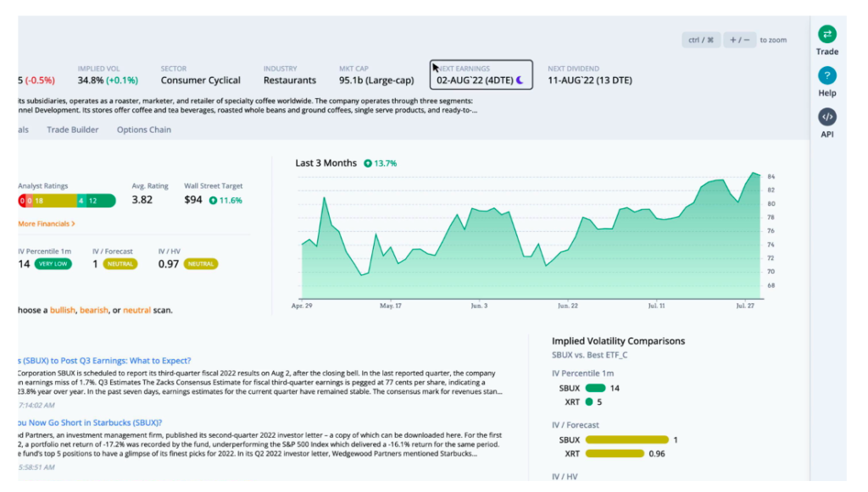Open the More Financials link
The height and width of the screenshot is (492, 868).
[47, 224]
